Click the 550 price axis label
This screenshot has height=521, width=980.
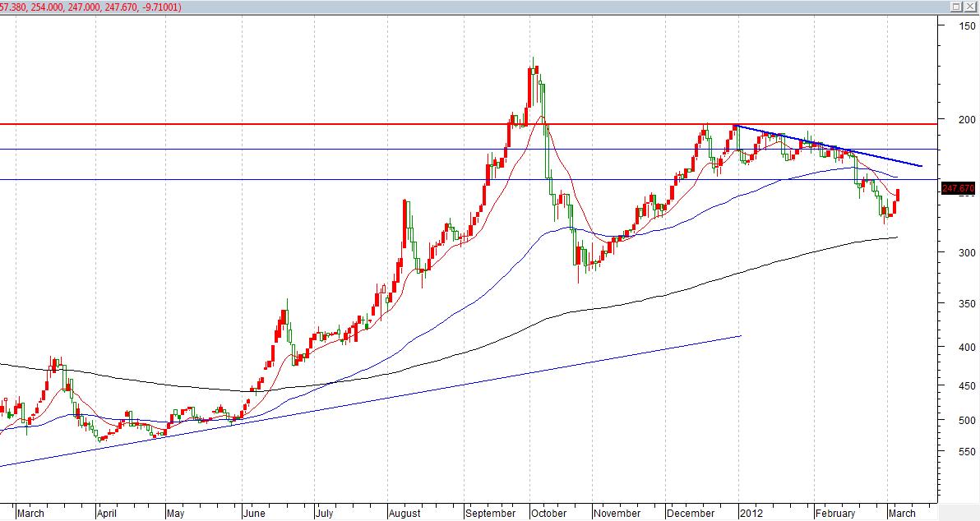tap(968, 451)
